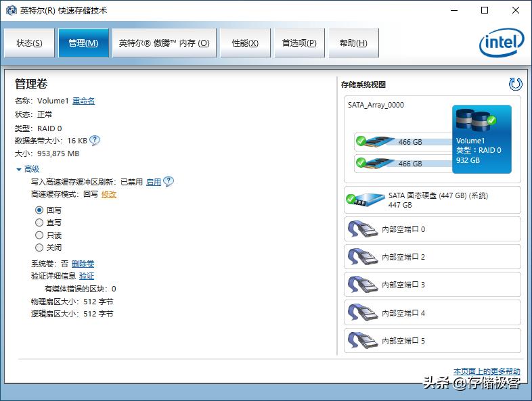Click the 修改 link for cache mode
Viewport: 532px width, 401px height.
click(108, 194)
